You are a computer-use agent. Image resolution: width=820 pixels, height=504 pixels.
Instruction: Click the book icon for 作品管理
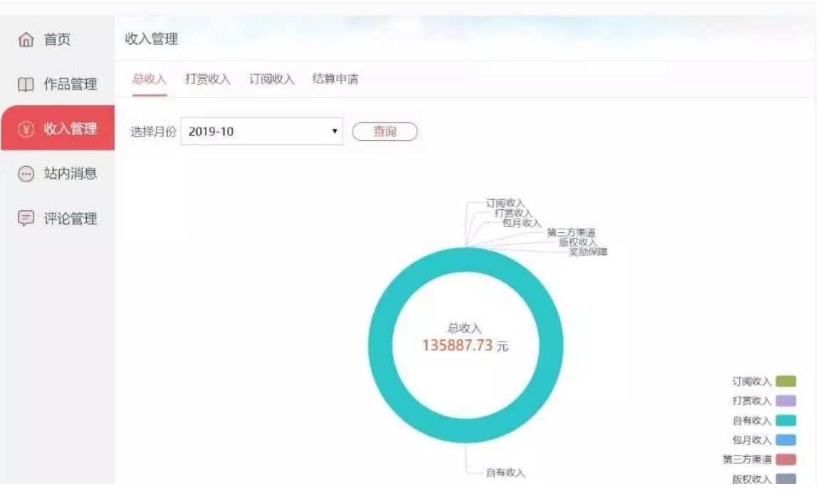click(x=26, y=85)
